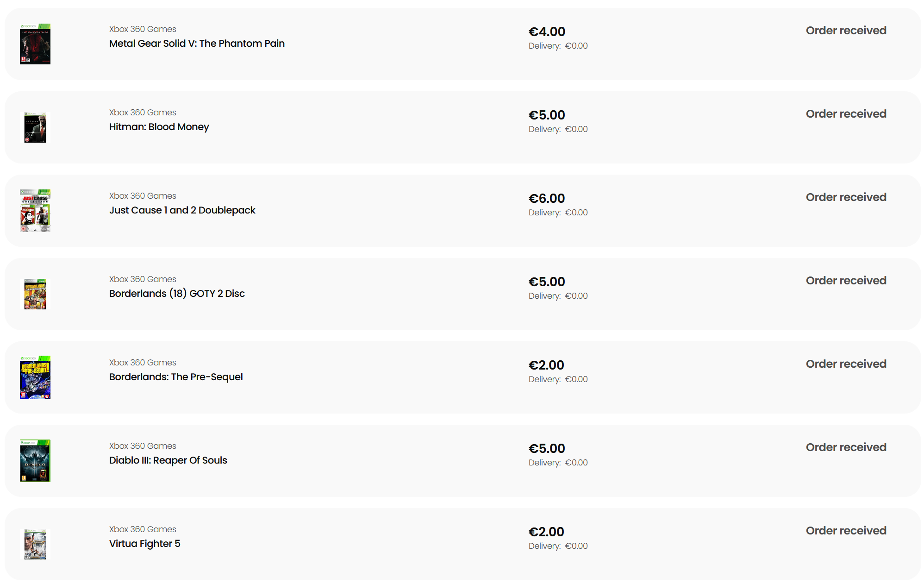This screenshot has height=584, width=924.
Task: Click the Hitman: Blood Money cover image
Action: coord(35,127)
